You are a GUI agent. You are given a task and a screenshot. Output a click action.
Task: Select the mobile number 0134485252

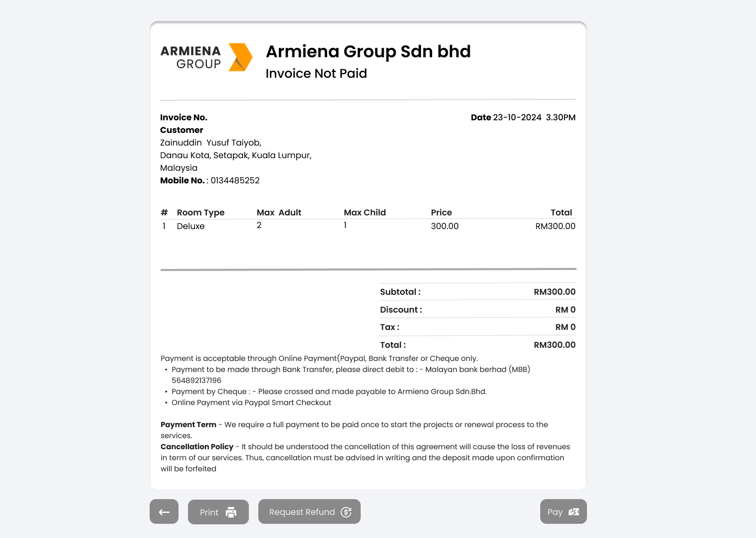(235, 181)
